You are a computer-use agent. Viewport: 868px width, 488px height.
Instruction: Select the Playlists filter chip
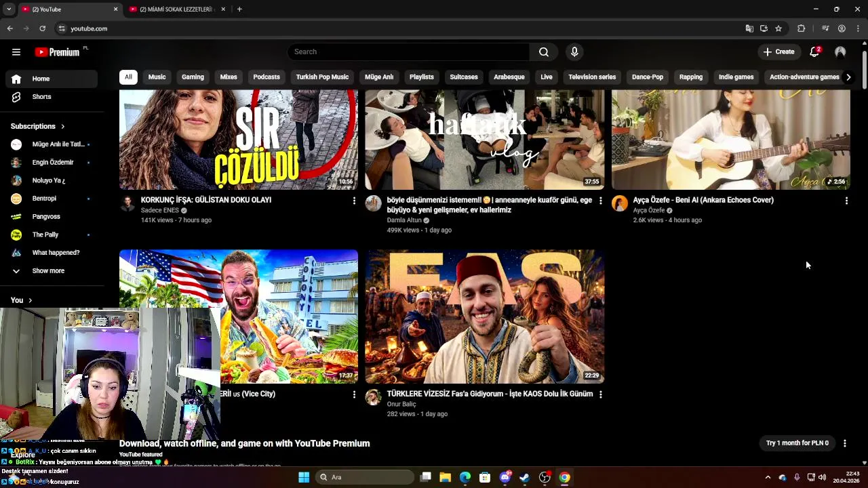point(421,77)
